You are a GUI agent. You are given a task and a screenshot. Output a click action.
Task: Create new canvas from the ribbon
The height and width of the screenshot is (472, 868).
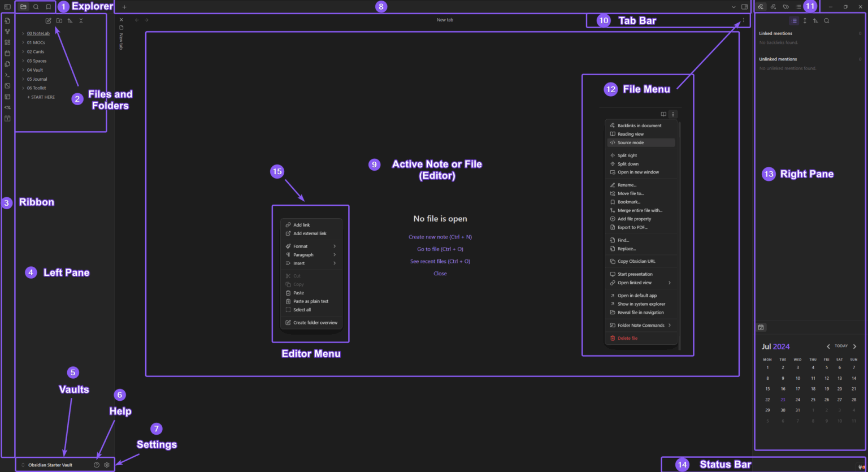coord(7,42)
